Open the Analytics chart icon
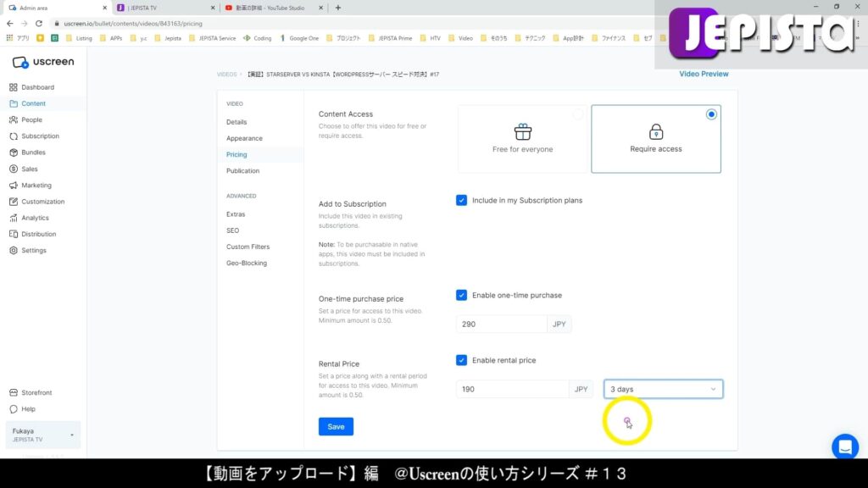The width and height of the screenshot is (868, 488). (14, 218)
